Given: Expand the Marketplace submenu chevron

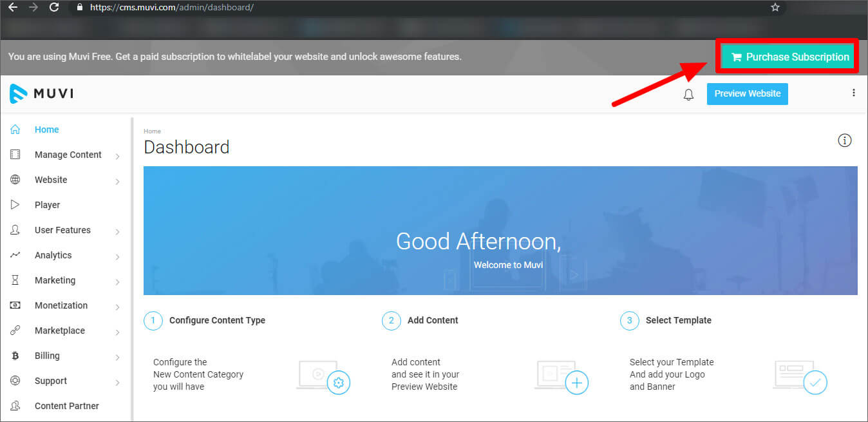Looking at the screenshot, I should (117, 332).
